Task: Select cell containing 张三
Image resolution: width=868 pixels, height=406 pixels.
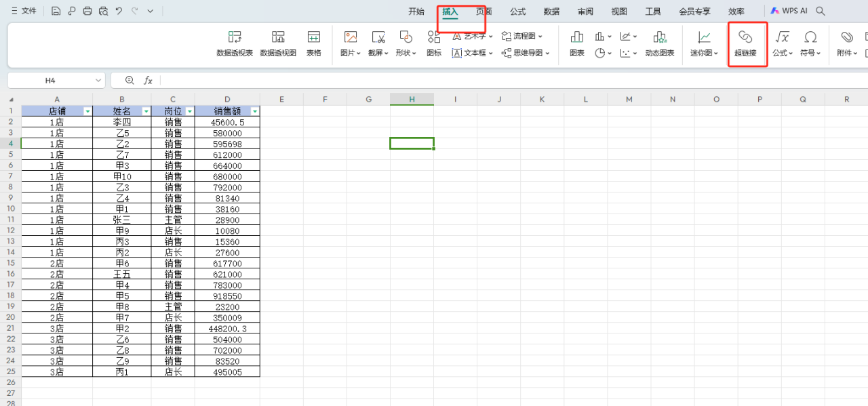Action: coord(122,220)
